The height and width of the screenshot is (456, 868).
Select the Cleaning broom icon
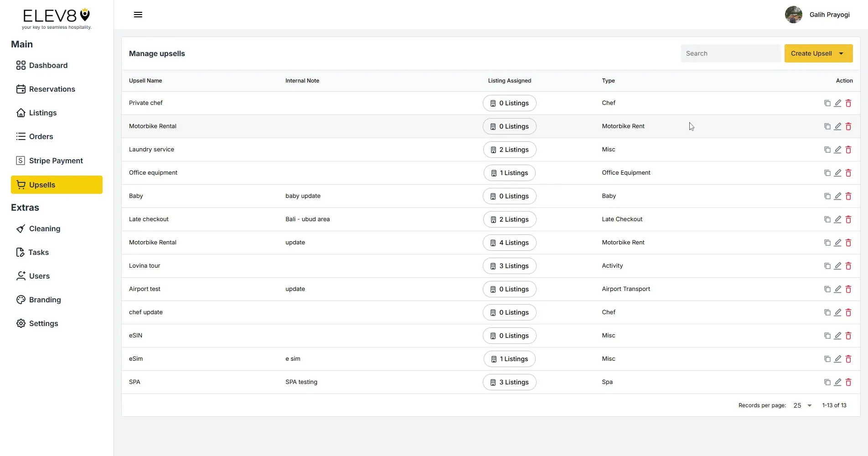point(21,228)
